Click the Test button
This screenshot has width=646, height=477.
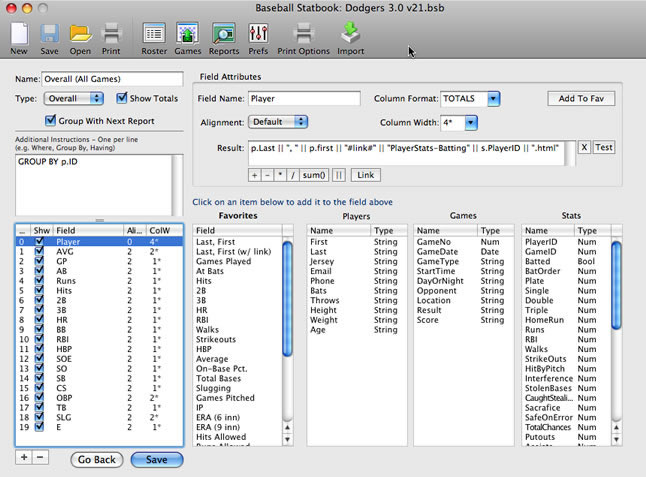(604, 147)
